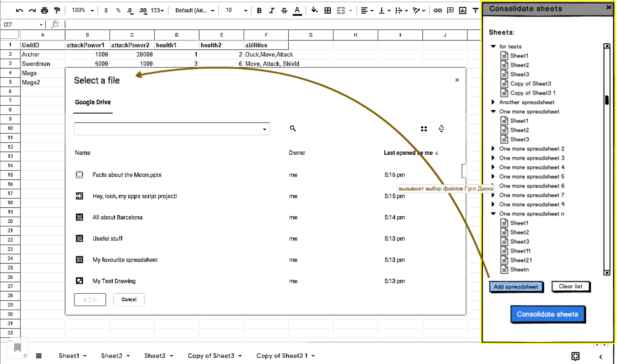Toggle italic formatting

click(x=272, y=11)
